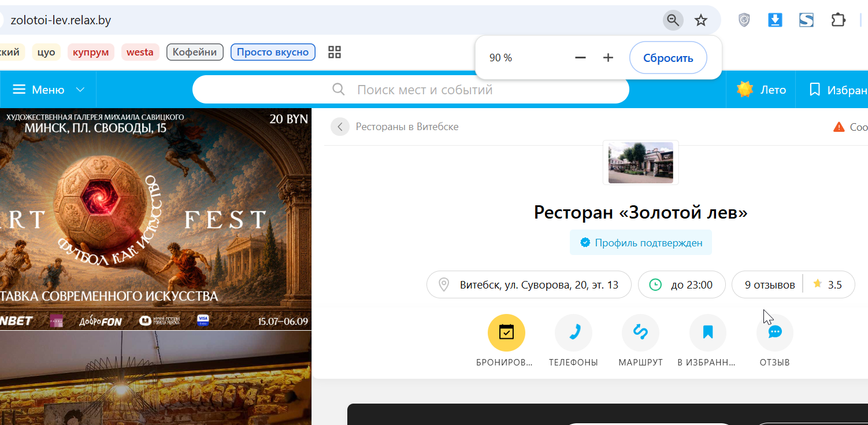
Task: Click the yellow booking calendar icon
Action: click(506, 332)
